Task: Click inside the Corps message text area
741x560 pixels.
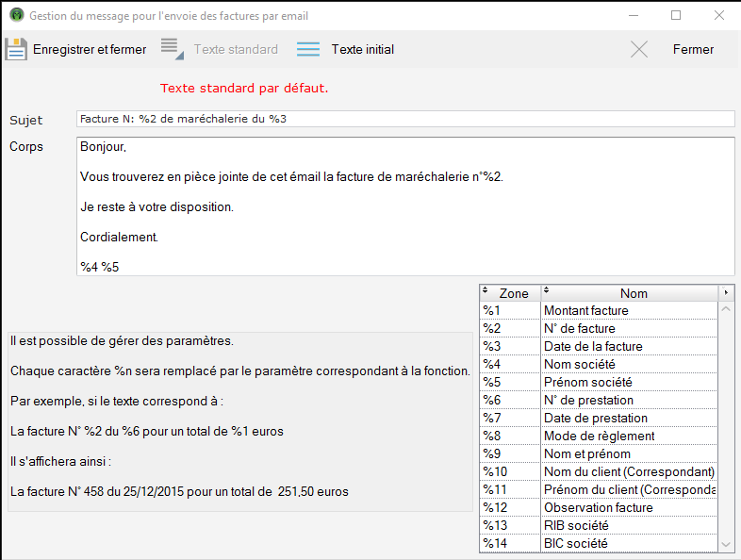Action: (405, 206)
